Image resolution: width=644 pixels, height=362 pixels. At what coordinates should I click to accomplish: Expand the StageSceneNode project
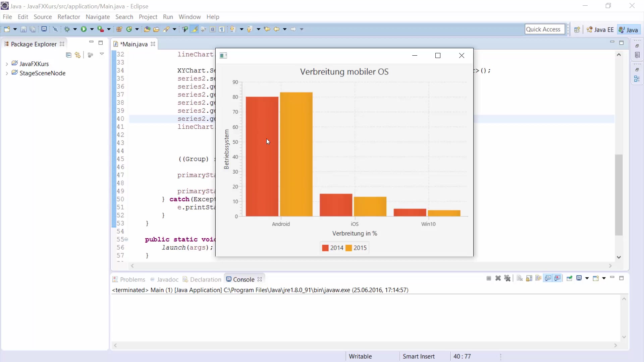7,73
